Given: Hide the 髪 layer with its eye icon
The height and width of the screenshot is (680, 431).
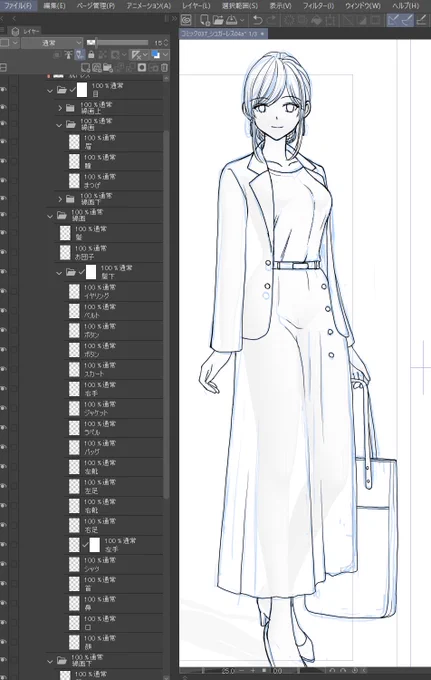Looking at the screenshot, I should (3, 233).
